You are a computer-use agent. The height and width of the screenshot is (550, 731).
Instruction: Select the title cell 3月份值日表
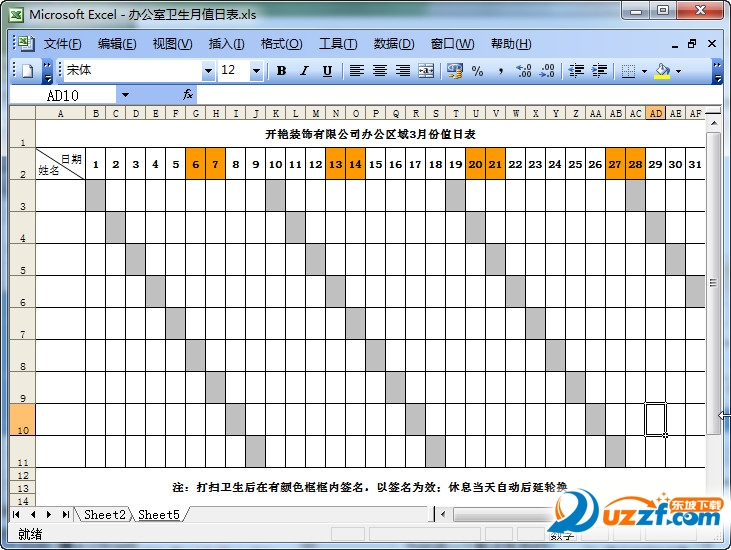pos(370,134)
